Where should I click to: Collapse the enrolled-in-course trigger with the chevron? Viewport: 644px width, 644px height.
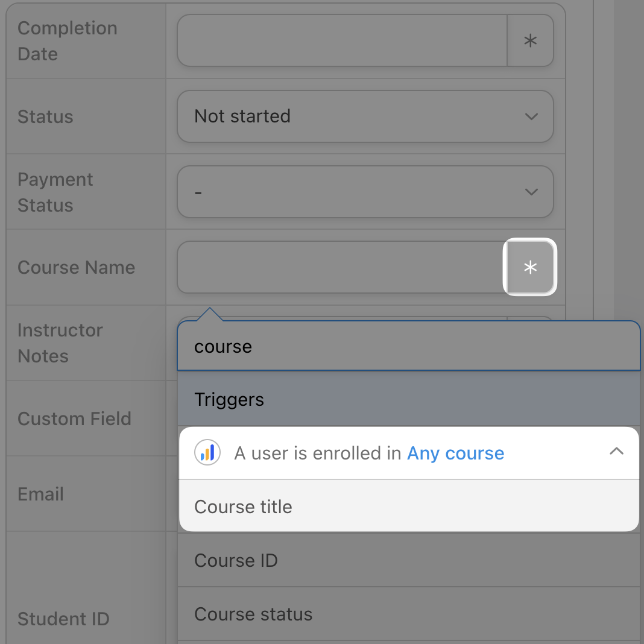click(x=616, y=452)
